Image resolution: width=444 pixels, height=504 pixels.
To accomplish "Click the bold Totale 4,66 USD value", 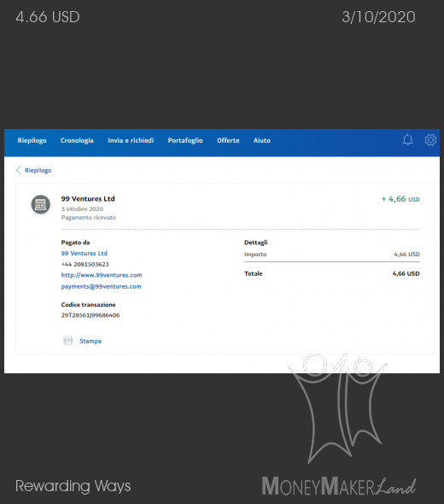I will pyautogui.click(x=406, y=273).
